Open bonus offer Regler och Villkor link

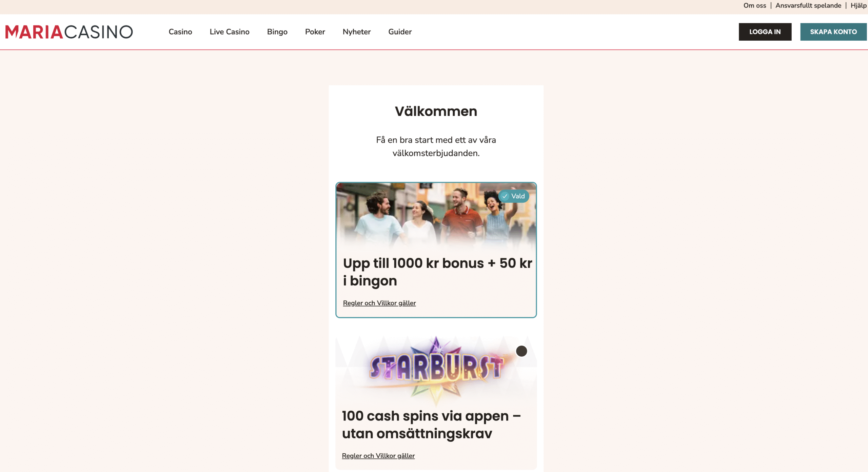tap(379, 303)
